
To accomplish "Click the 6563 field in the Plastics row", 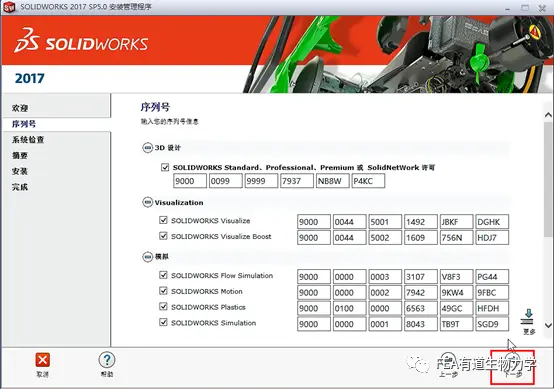I will 421,308.
